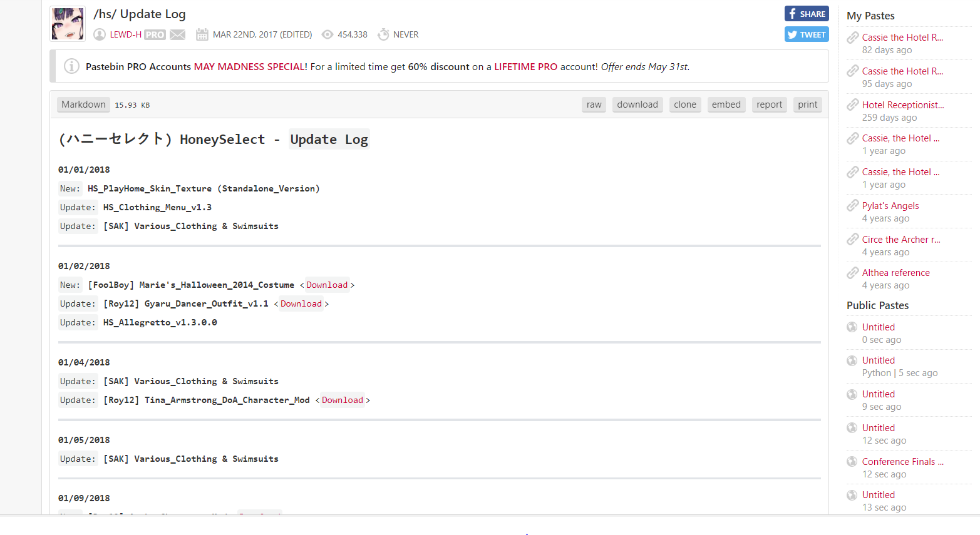Report this paste
Image resolution: width=980 pixels, height=535 pixels.
click(x=769, y=104)
